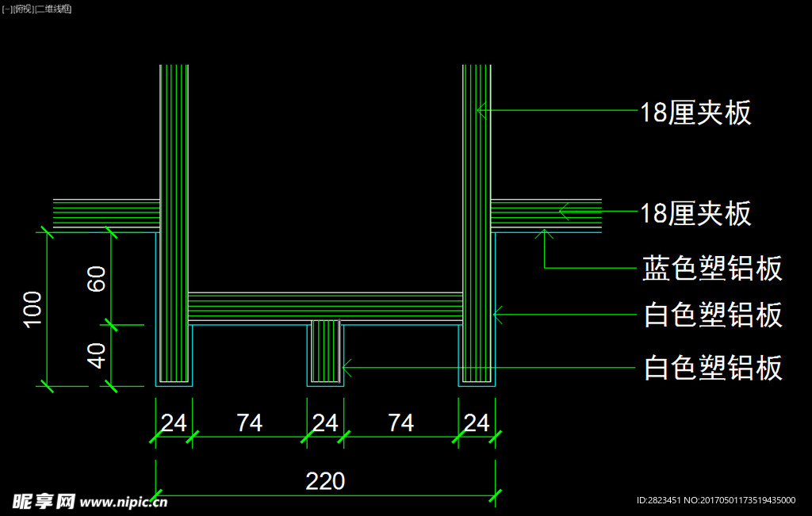Image resolution: width=812 pixels, height=516 pixels.
Task: Click the middle 24 dimension value
Action: coord(325,423)
